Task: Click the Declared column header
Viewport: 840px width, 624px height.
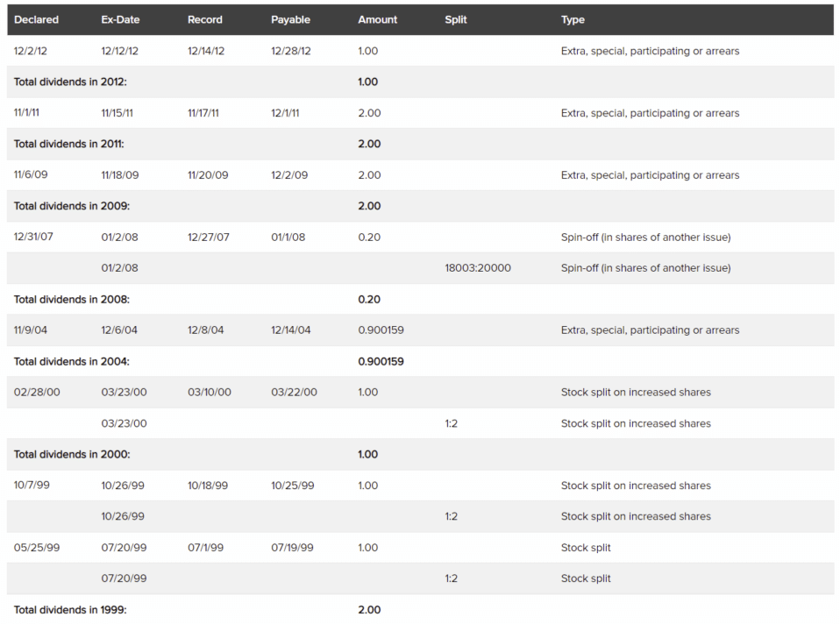Action: click(x=36, y=19)
